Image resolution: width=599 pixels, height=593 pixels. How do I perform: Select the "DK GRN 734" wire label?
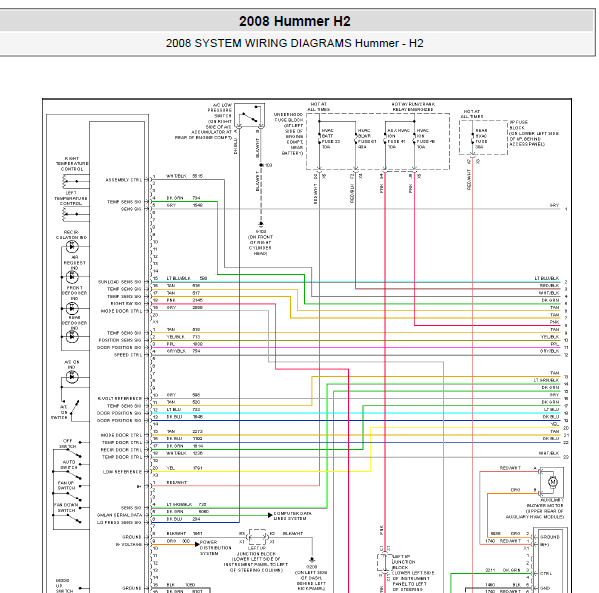tap(183, 198)
